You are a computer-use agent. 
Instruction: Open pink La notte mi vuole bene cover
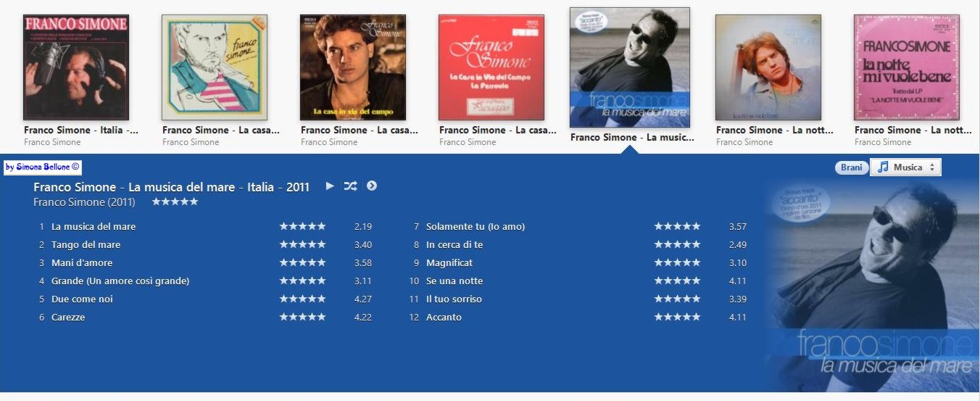click(x=907, y=67)
